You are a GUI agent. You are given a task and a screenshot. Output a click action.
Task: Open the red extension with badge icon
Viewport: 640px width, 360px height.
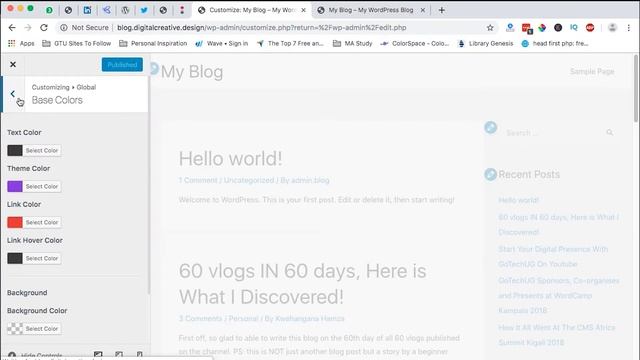tap(527, 28)
